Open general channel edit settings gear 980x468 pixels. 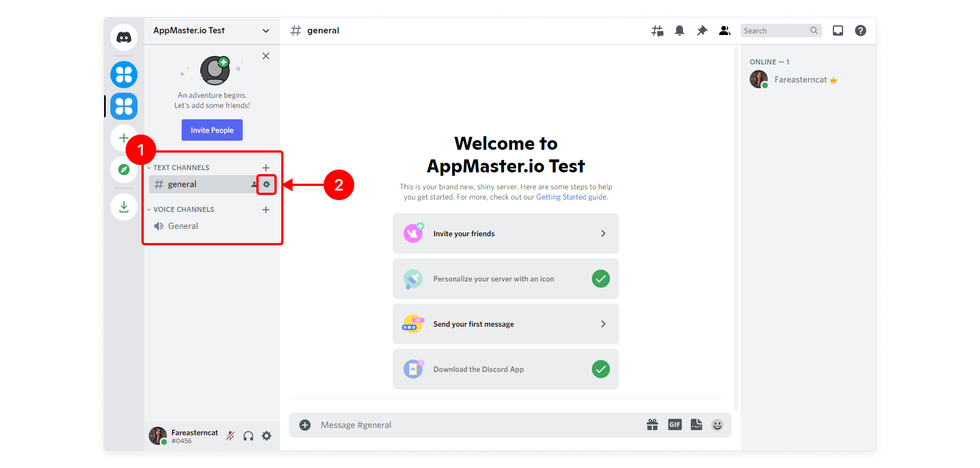coord(267,184)
